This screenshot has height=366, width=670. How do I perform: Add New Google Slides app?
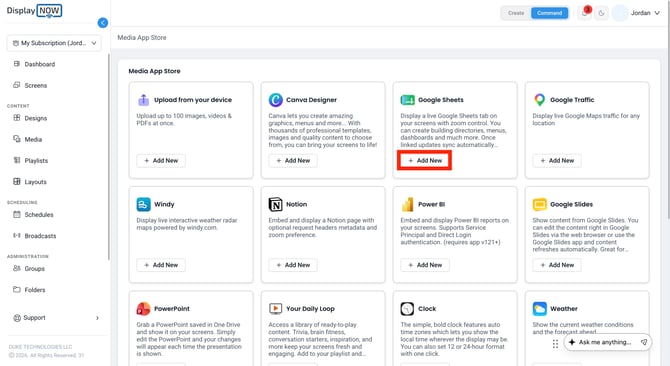click(557, 265)
